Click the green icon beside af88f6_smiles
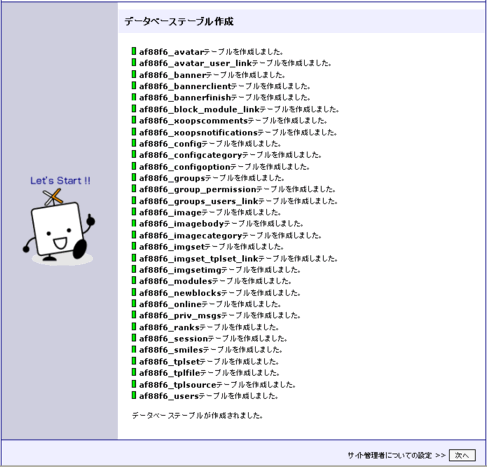 pos(134,349)
